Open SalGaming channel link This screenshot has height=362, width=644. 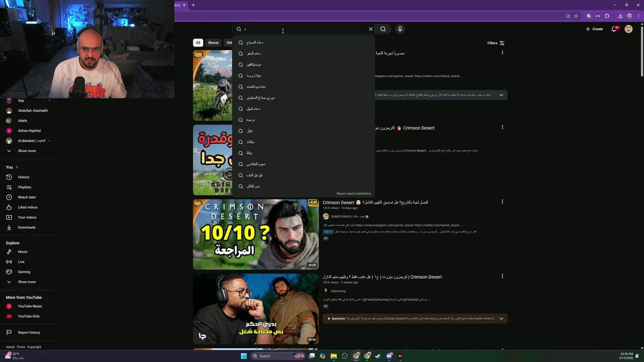(x=338, y=291)
